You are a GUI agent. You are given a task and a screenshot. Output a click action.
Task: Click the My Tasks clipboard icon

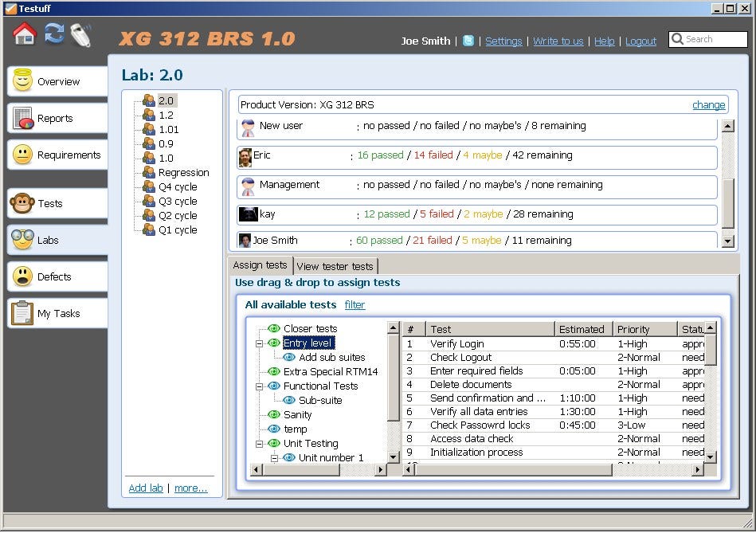coord(22,313)
